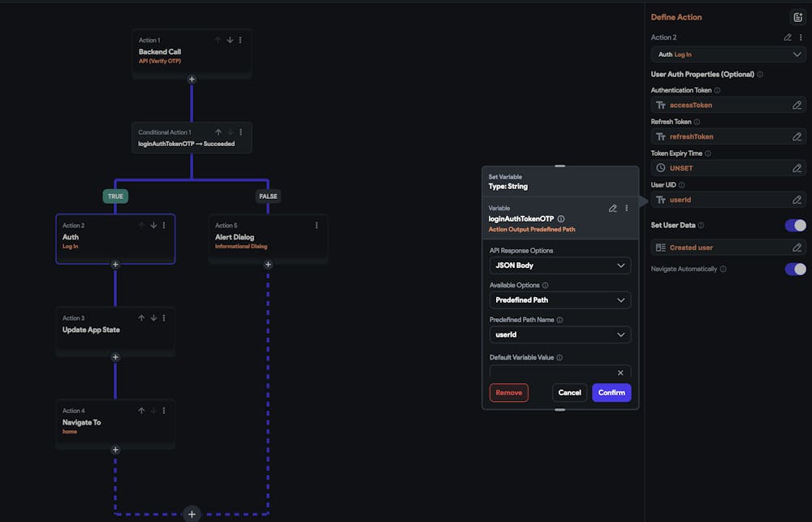
Task: Click plus button below Navigate To action
Action: click(115, 449)
